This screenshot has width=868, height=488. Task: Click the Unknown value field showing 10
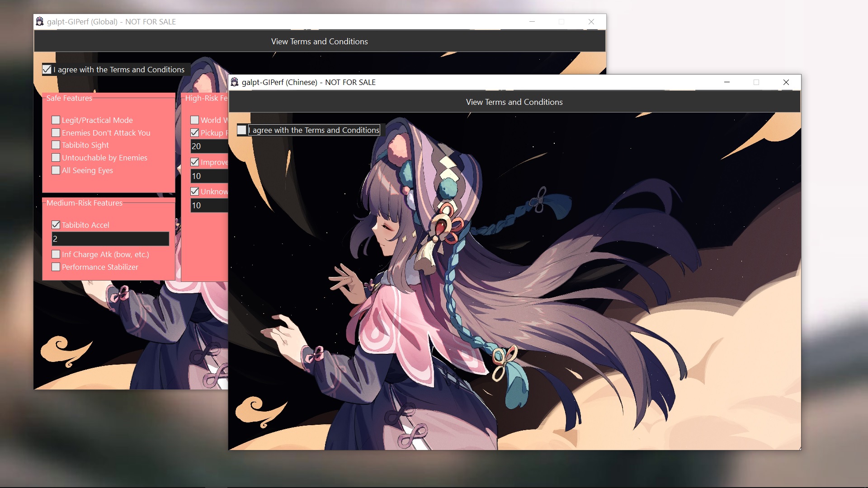click(x=209, y=206)
